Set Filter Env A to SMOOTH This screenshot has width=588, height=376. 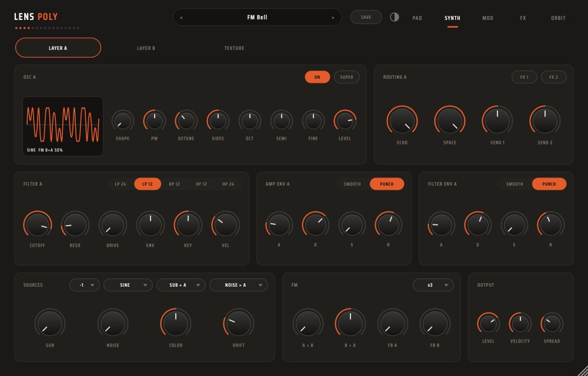click(x=514, y=184)
